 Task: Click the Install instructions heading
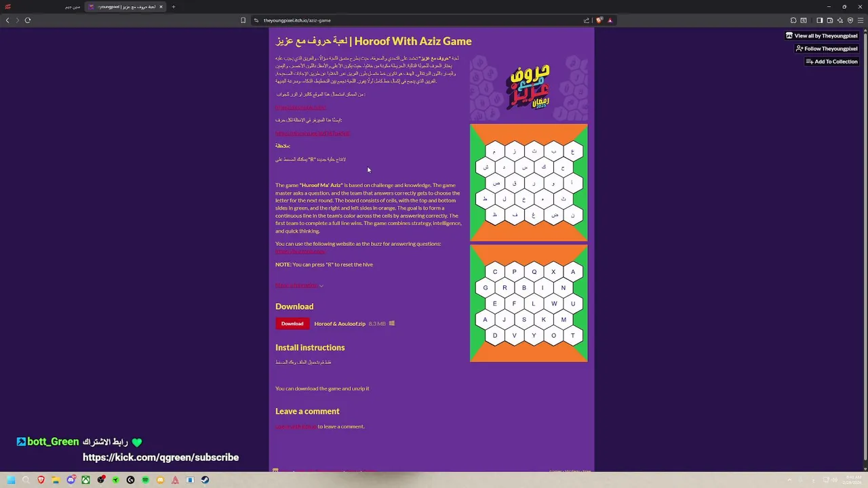click(x=310, y=348)
